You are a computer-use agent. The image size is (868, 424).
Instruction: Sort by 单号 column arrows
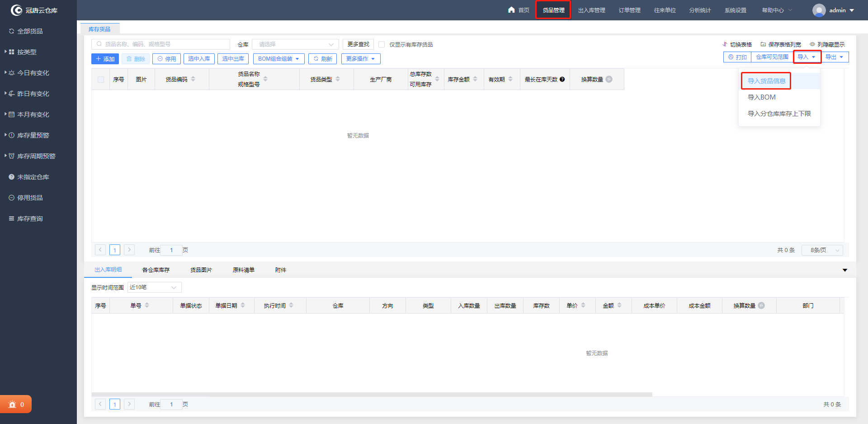pyautogui.click(x=147, y=305)
